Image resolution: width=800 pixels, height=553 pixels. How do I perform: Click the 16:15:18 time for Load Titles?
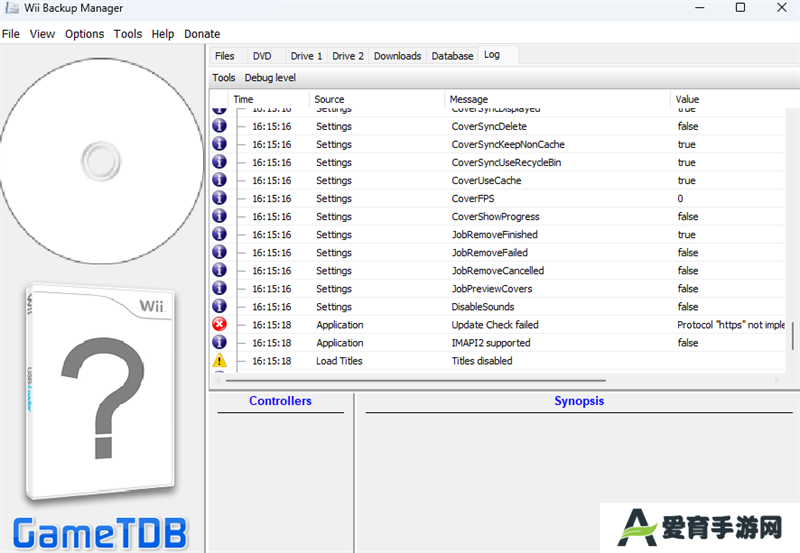(x=271, y=361)
